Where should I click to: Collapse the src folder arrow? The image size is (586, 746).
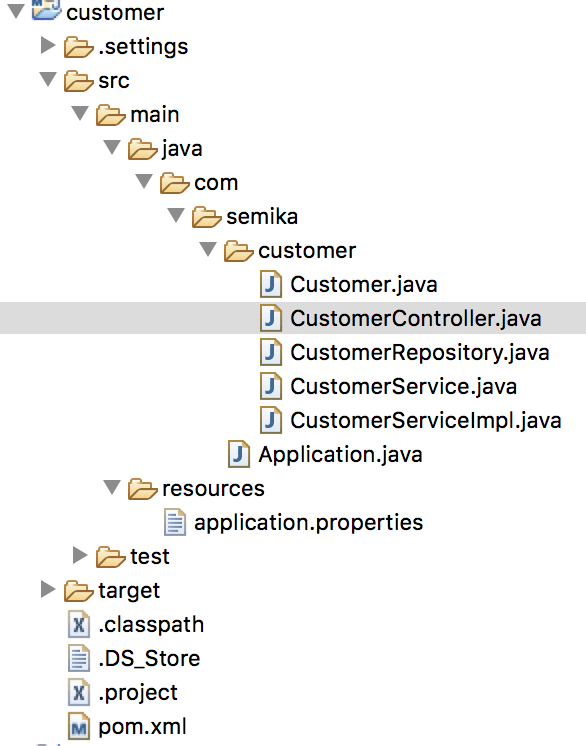pyautogui.click(x=48, y=79)
